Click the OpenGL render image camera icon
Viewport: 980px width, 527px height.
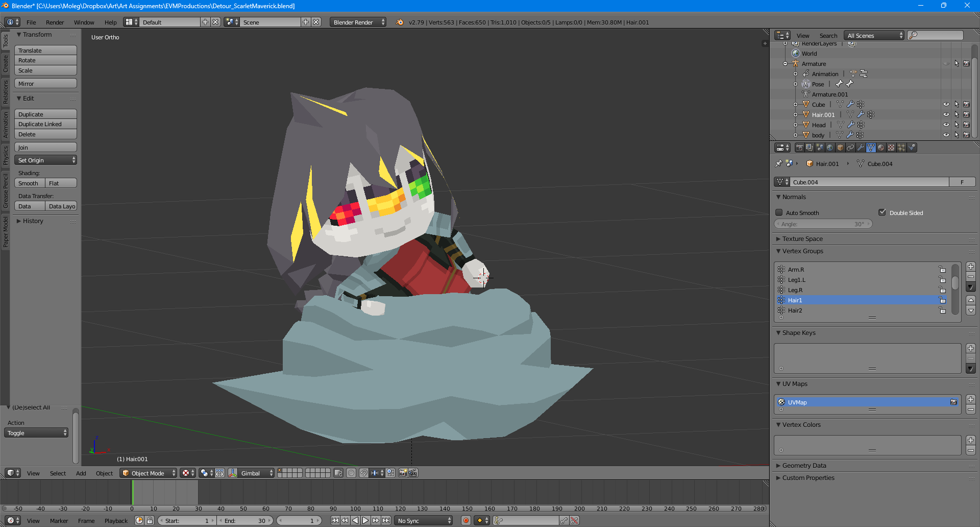pos(403,473)
